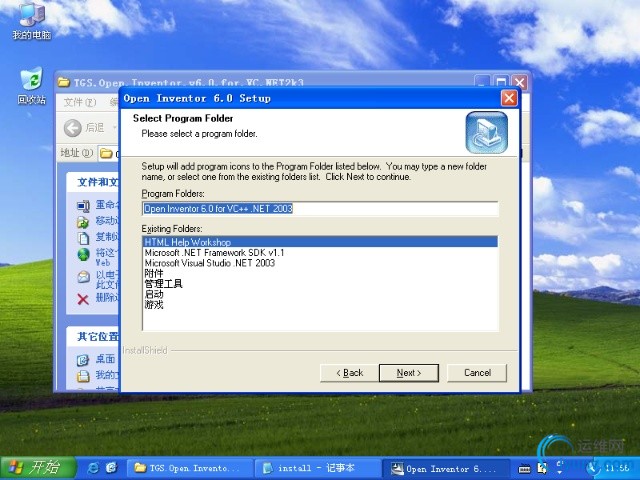Click rename file icon in Explorer sidebar
Screen dimensions: 640x480
(83, 206)
